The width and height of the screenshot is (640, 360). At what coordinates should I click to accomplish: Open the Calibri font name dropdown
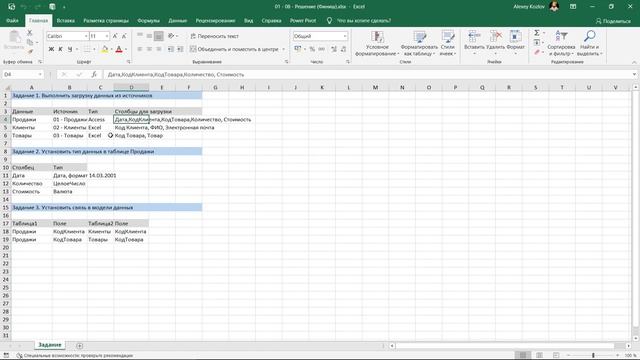pos(86,36)
